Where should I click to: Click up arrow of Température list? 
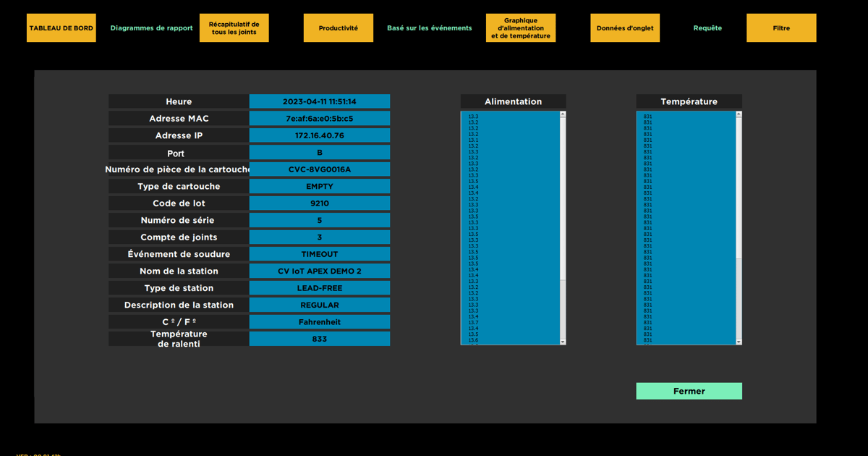(739, 114)
